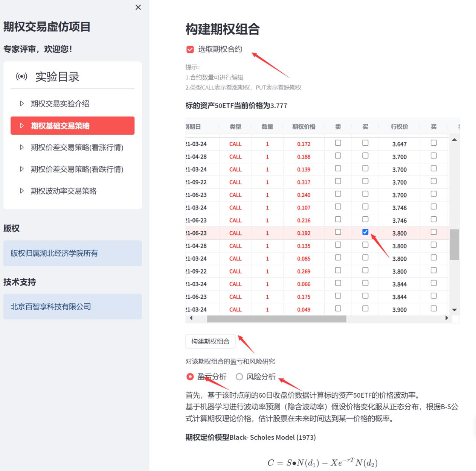Click CALL type cell in the 0.066 row

pos(235,284)
